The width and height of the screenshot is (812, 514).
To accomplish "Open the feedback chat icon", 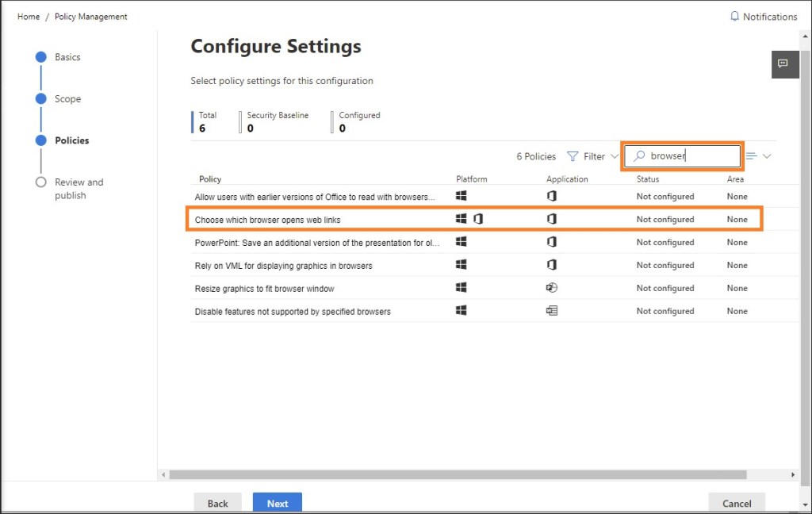I will (x=784, y=63).
